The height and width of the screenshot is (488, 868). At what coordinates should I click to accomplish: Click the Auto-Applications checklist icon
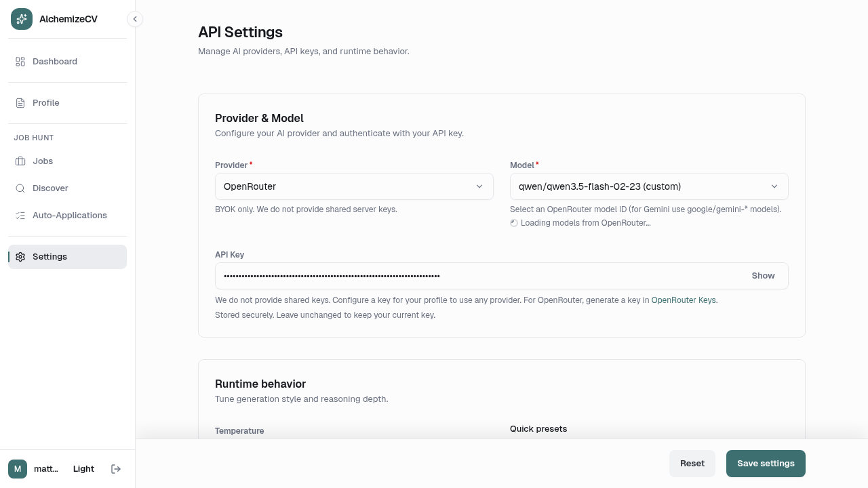pyautogui.click(x=20, y=215)
